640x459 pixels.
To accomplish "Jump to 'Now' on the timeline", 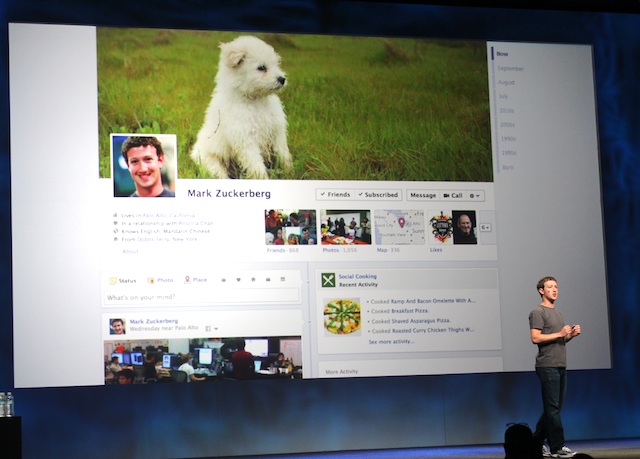I will click(502, 54).
